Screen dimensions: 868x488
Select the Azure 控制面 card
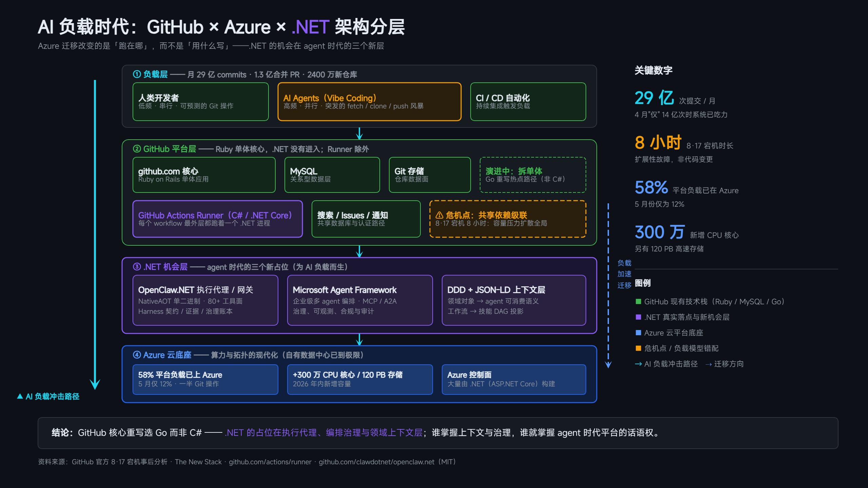pos(514,380)
